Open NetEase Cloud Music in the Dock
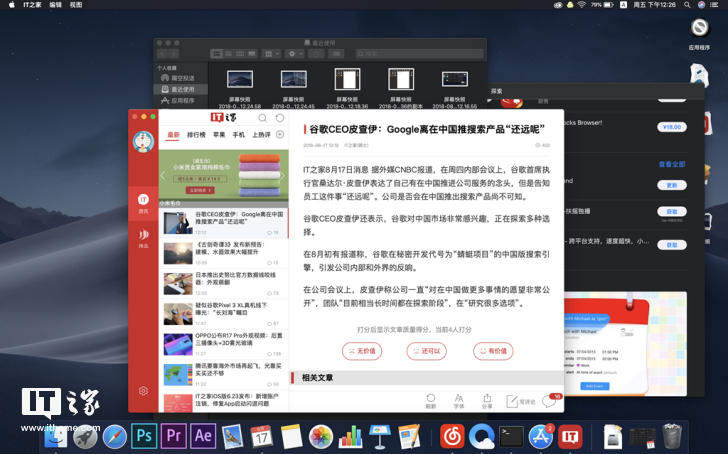This screenshot has width=728, height=454. coord(452,436)
